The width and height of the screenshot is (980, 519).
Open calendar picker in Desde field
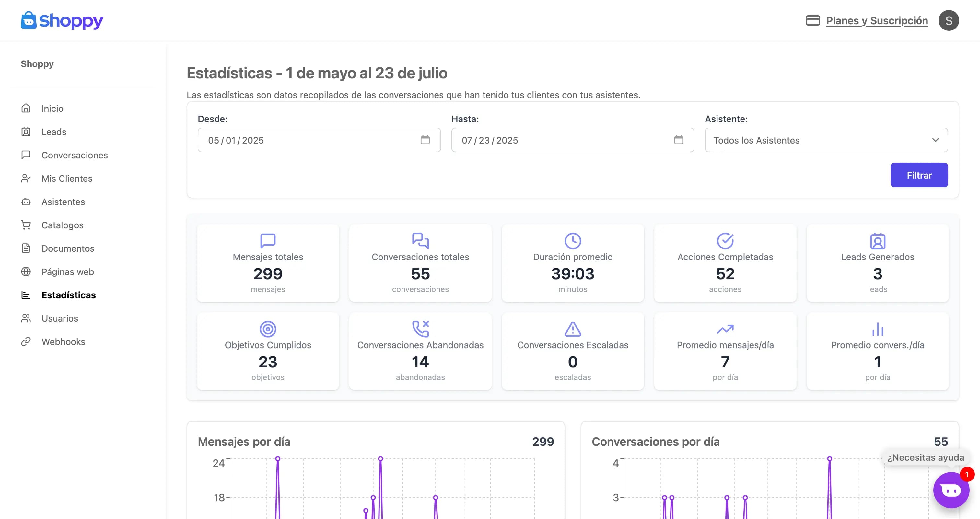pos(425,140)
